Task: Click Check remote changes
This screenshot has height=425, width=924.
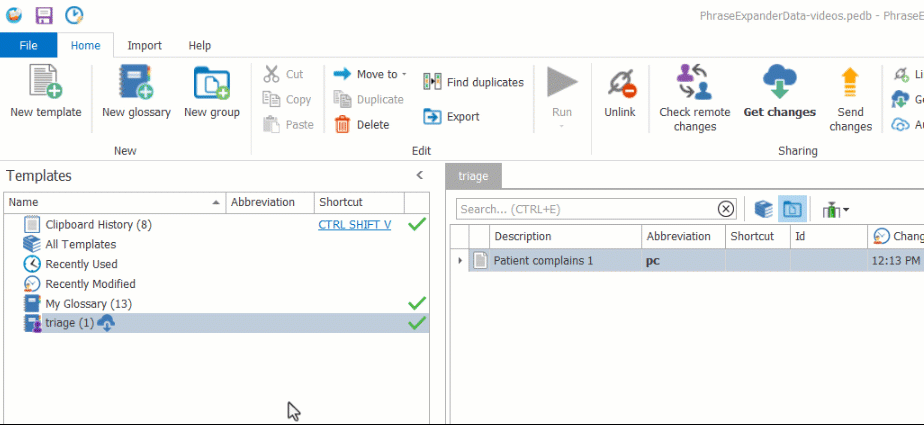Action: coord(694,83)
